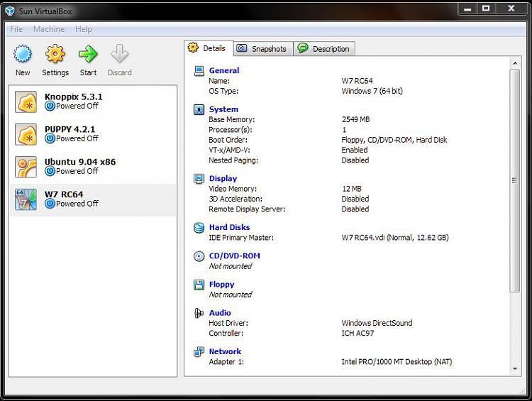The height and width of the screenshot is (401, 532).
Task: Click the 'Remote Display Server:' label
Action: (247, 209)
